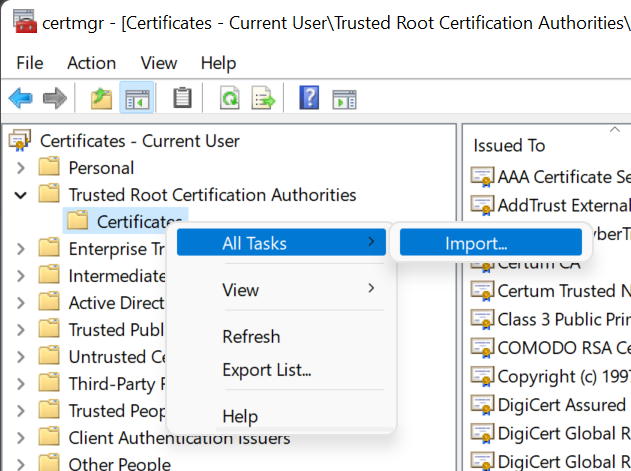Open the Action menu in menu bar
The image size is (631, 471).
(91, 63)
